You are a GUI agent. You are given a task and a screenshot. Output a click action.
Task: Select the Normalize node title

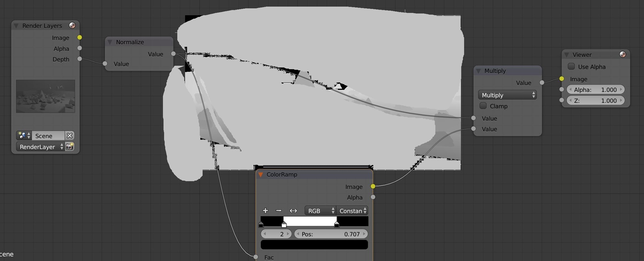130,42
